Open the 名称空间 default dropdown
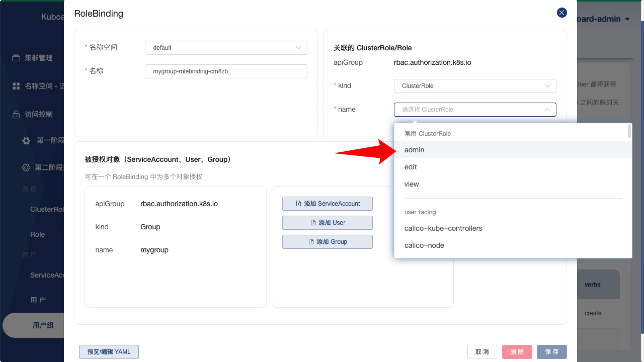The image size is (644, 362). click(226, 48)
